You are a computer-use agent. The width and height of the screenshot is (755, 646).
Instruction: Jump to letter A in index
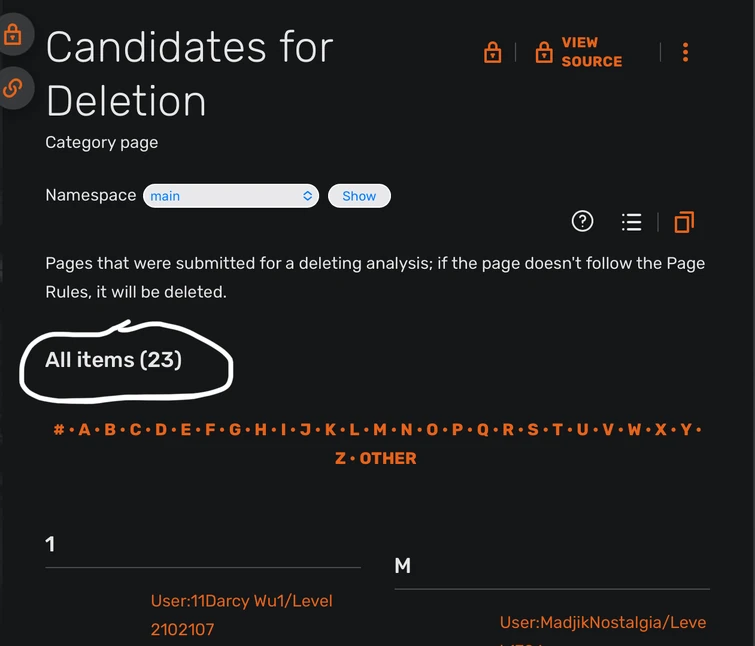[x=84, y=430]
